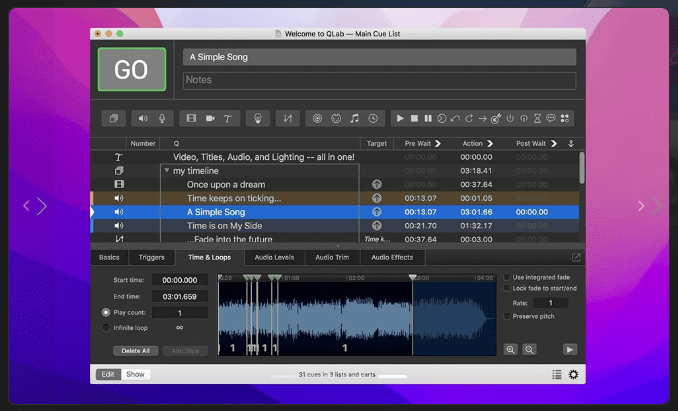Click the Add Slice button
678x411 pixels.
click(185, 351)
